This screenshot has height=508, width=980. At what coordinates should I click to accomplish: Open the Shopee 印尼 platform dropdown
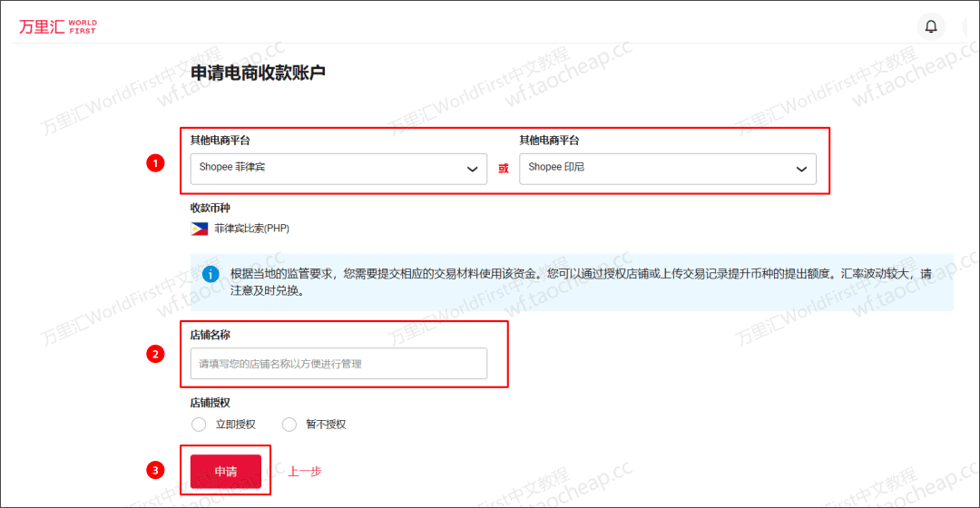667,169
